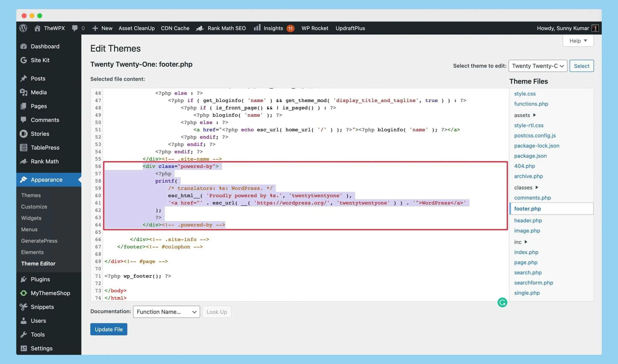The image size is (618, 364).
Task: Open the theme selection dropdown
Action: point(538,66)
